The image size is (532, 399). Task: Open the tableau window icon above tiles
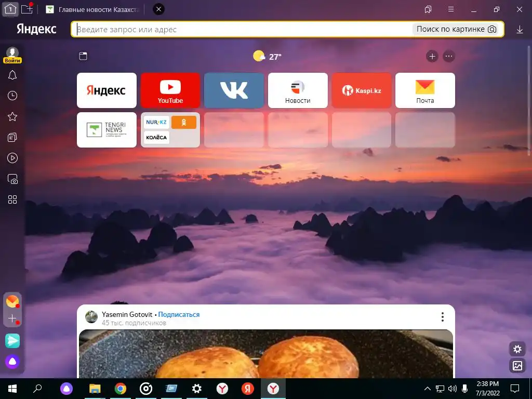[83, 56]
